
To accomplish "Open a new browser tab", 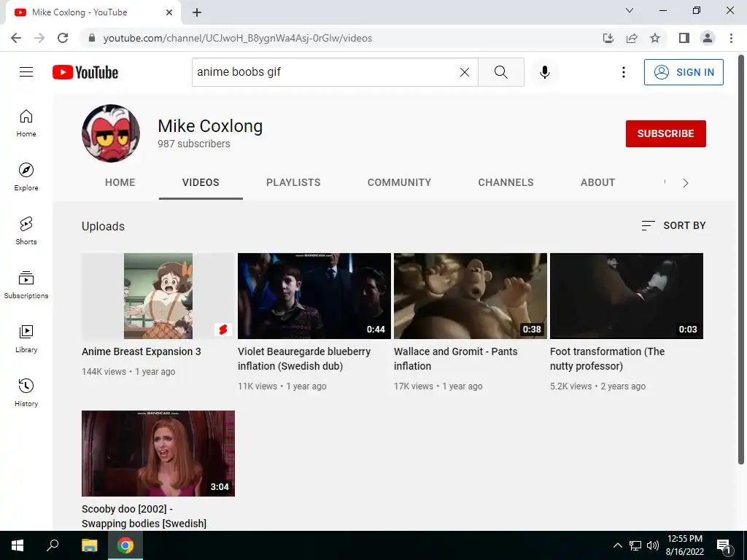I will point(197,12).
